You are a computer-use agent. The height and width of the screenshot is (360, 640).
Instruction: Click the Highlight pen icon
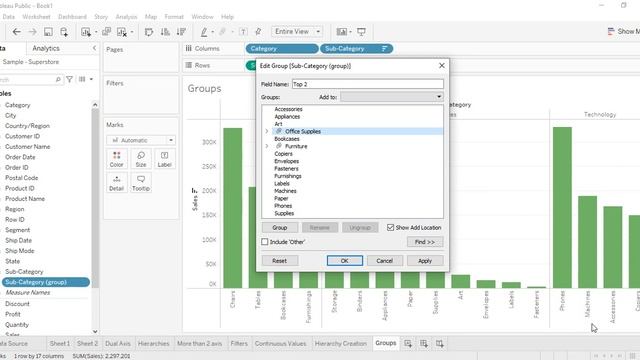click(204, 32)
